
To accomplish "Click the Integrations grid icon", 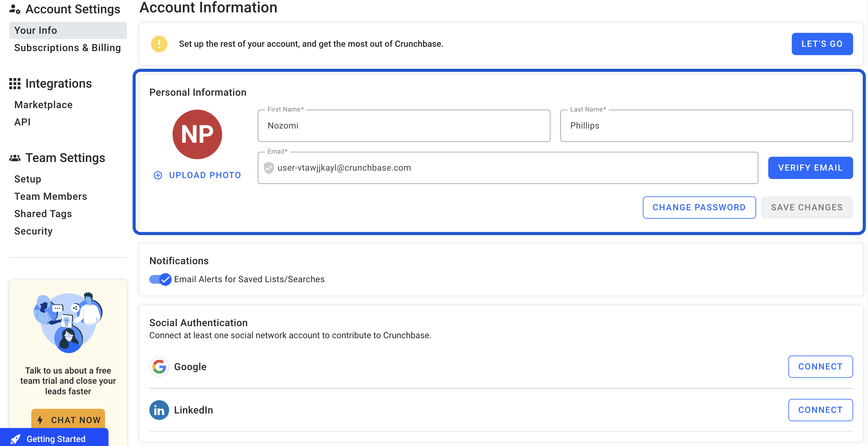I will pos(15,84).
